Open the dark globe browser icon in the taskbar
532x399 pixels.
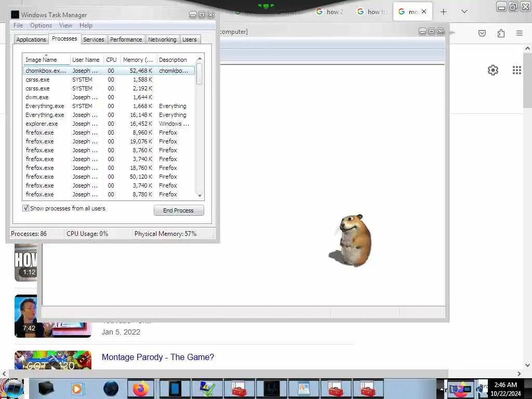coord(111,389)
